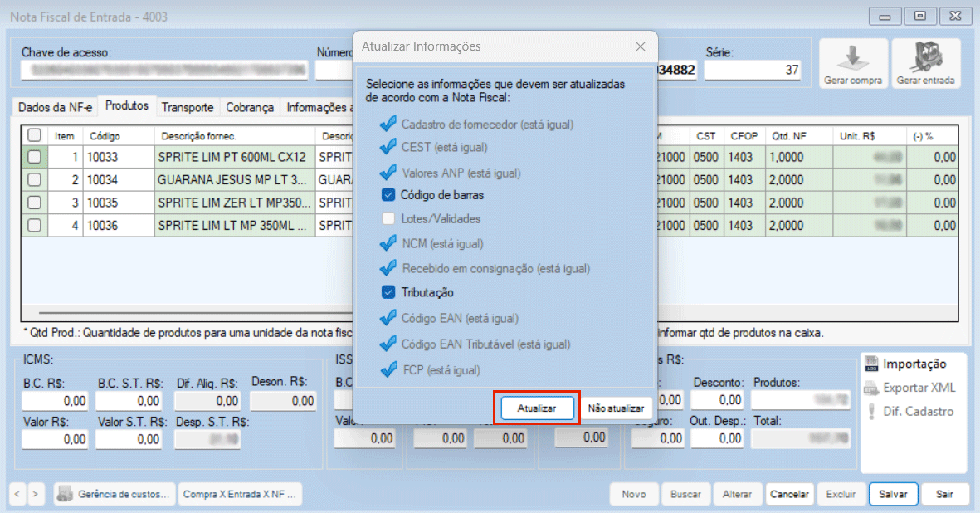Open the Informações tab

[x=317, y=107]
